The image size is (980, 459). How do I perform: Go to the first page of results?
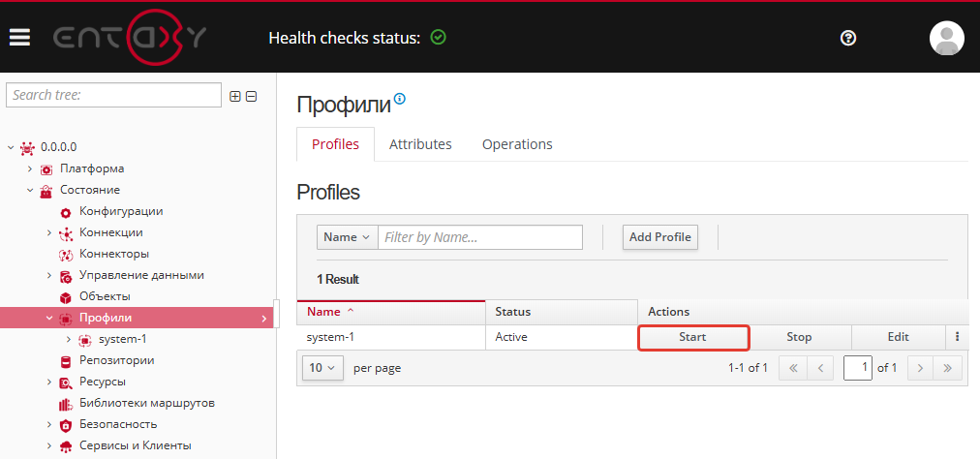793,368
